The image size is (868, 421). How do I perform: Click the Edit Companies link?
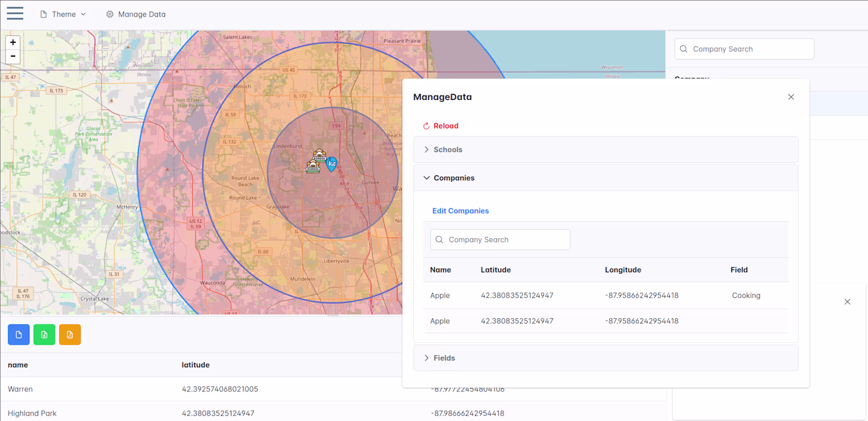point(461,211)
